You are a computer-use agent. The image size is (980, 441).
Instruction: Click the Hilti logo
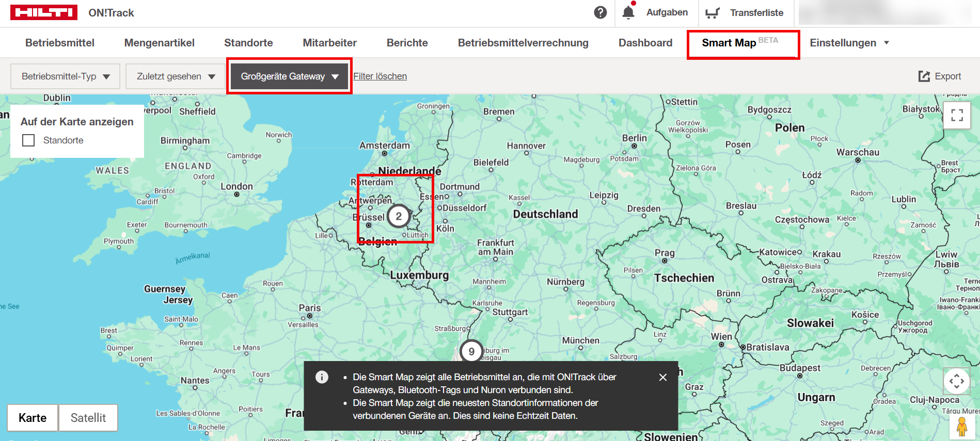(44, 12)
